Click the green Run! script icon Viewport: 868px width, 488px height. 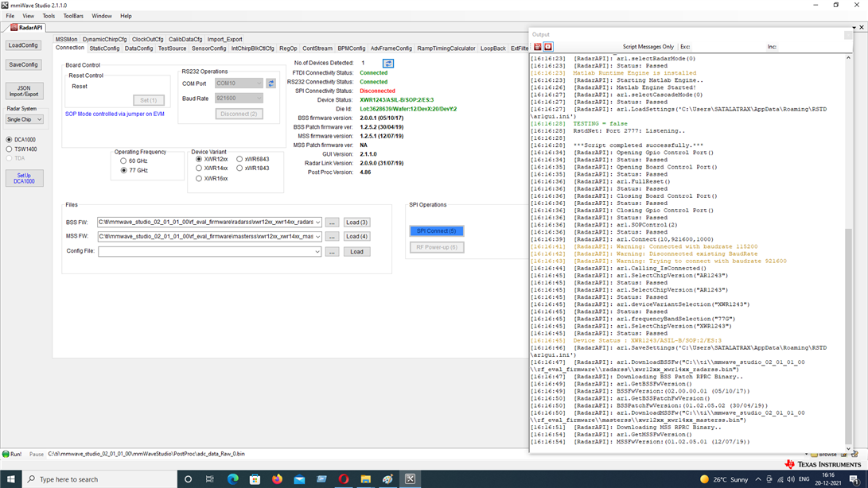pyautogui.click(x=6, y=454)
